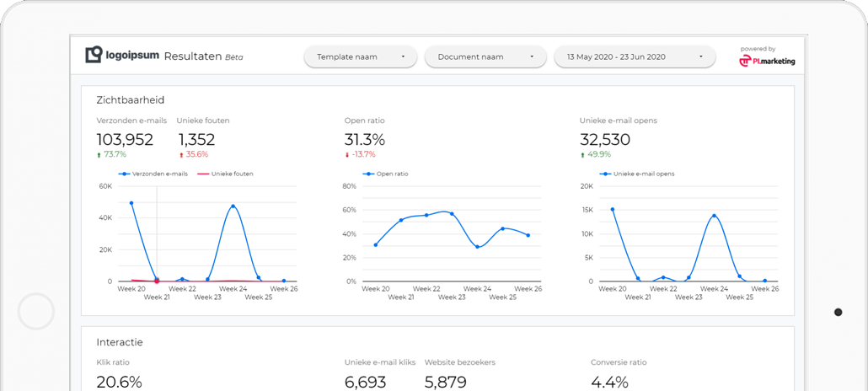Click the logoipsum logo
This screenshot has width=868, height=391.
(122, 55)
